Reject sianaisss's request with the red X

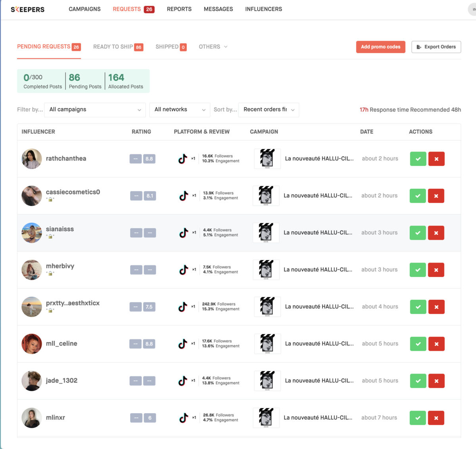pos(436,233)
